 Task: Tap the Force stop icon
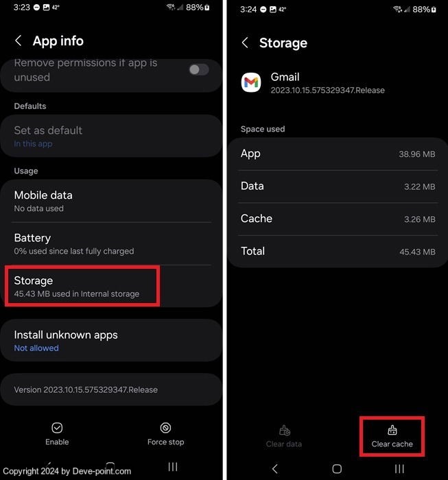(165, 428)
